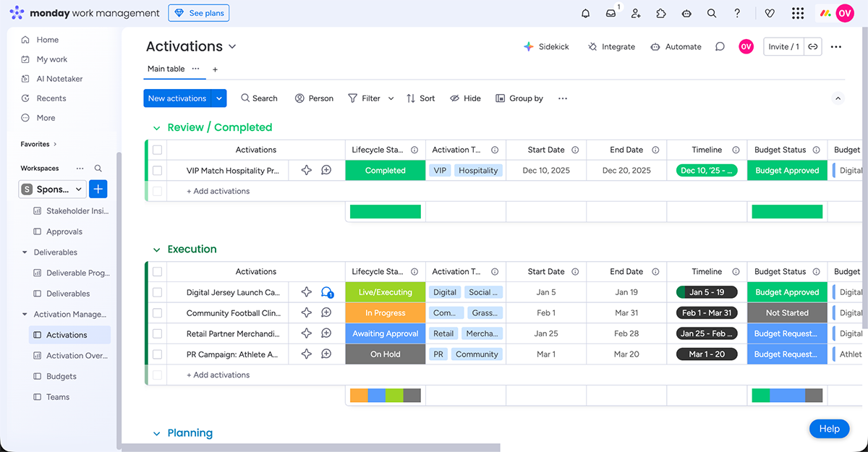This screenshot has height=452, width=868.
Task: Open the apps grid menu icon
Action: point(797,13)
